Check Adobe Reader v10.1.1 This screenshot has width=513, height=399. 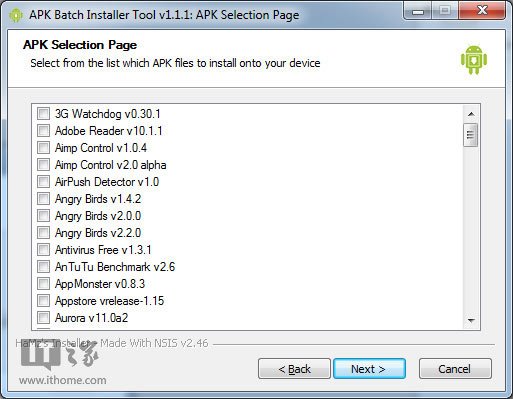point(43,130)
